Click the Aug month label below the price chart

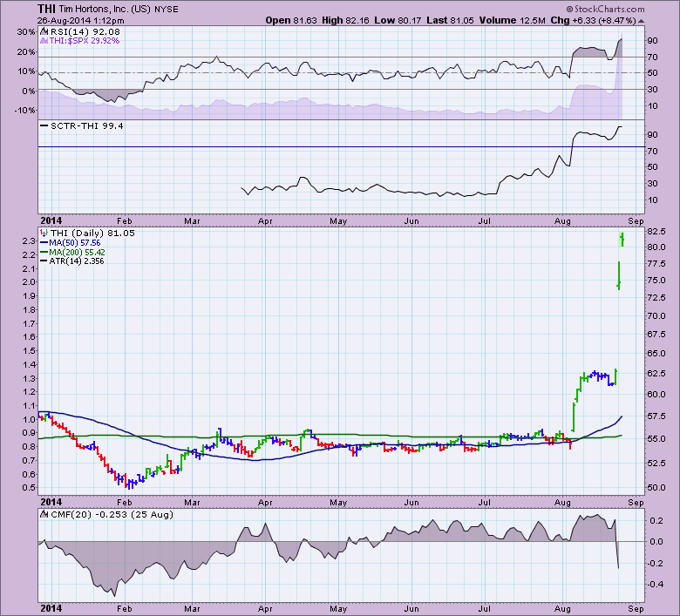click(562, 503)
